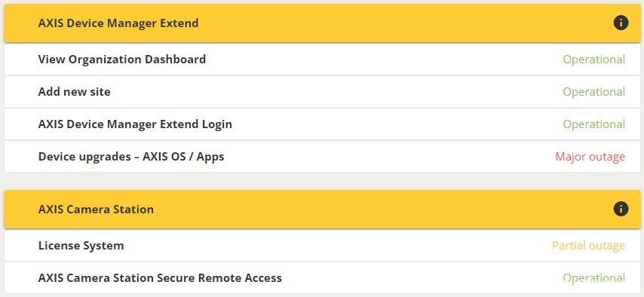
Task: Collapse the AXIS Device Manager Extend group header
Action: click(322, 23)
